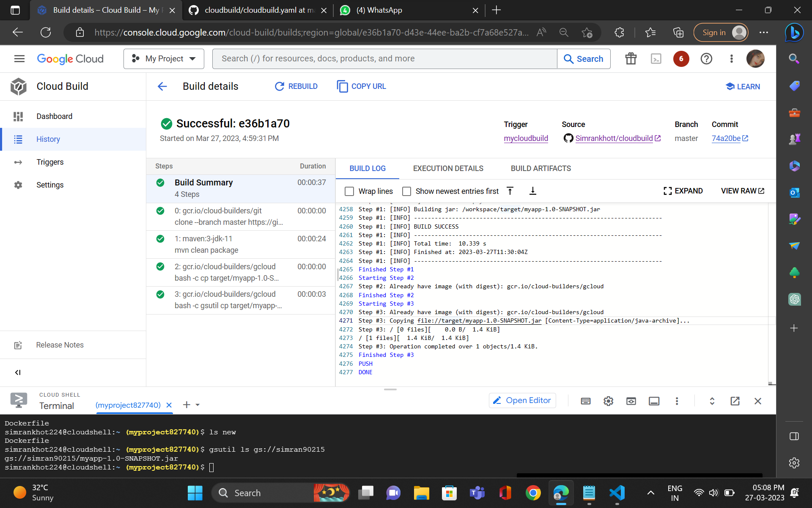Viewport: 812px width, 508px height.
Task: Open the My Project selector dropdown
Action: [x=164, y=58]
